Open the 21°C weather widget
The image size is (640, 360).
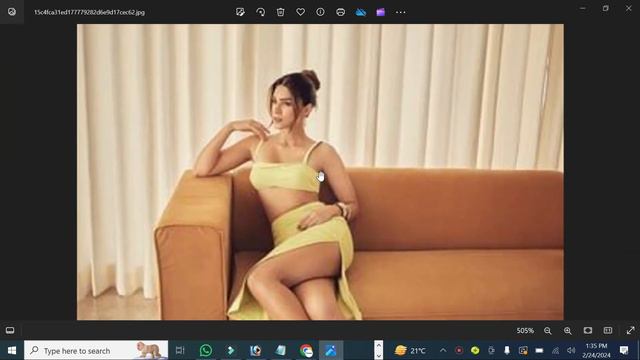pos(410,350)
